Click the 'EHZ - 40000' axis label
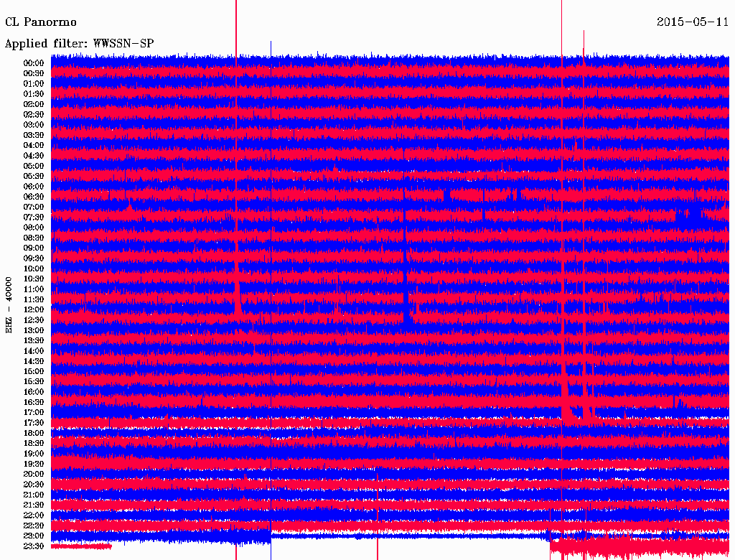This screenshot has height=560, width=735. coord(9,305)
